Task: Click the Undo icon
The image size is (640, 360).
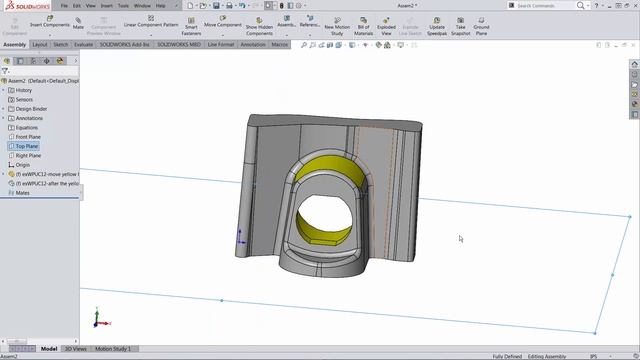Action: 242,6
